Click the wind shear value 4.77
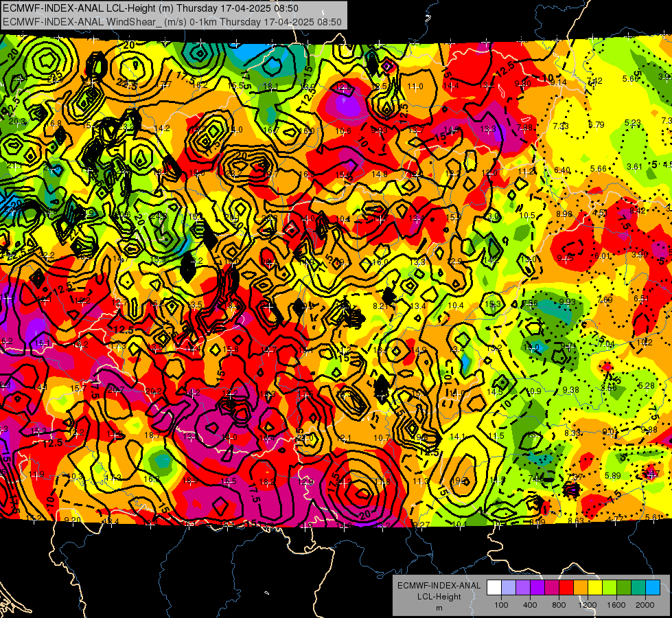Viewport: 672px width, 618px height. click(x=615, y=519)
